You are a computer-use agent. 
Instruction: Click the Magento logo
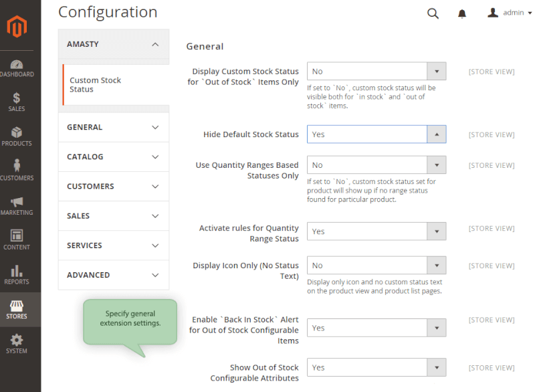pyautogui.click(x=17, y=27)
